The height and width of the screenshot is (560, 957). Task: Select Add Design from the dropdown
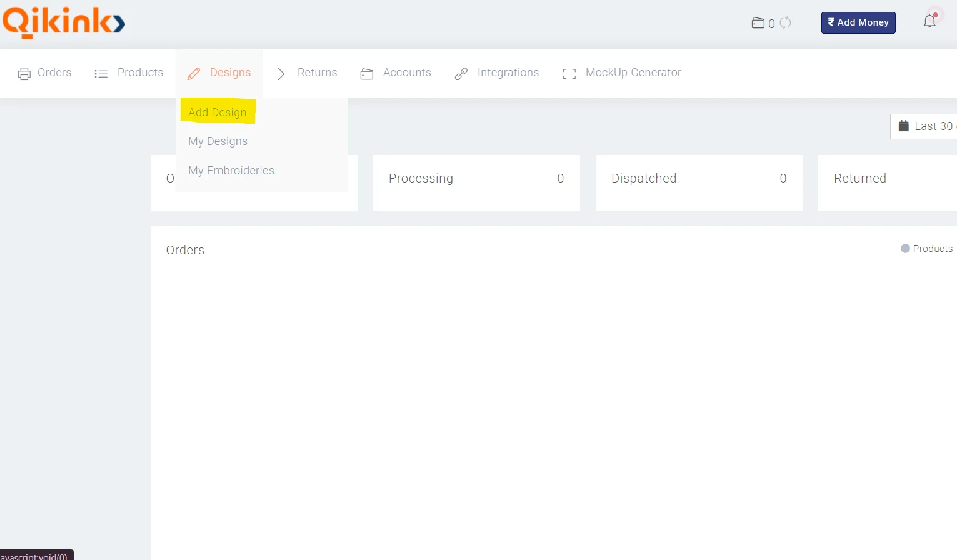(x=217, y=112)
